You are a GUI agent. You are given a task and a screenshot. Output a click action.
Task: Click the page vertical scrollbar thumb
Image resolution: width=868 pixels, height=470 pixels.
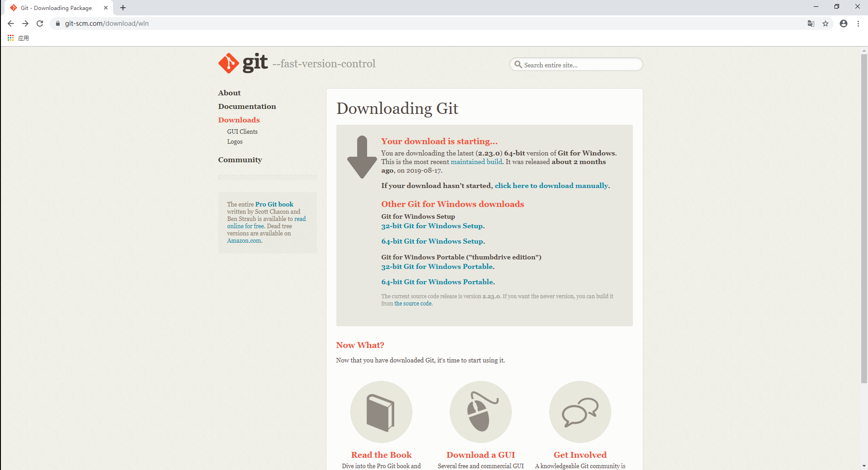coord(864,219)
